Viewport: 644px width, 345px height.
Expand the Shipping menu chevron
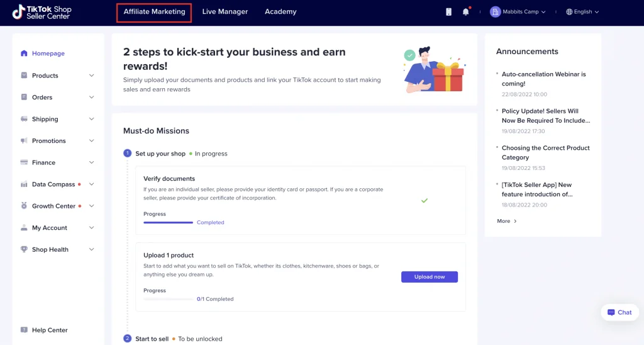coord(92,119)
